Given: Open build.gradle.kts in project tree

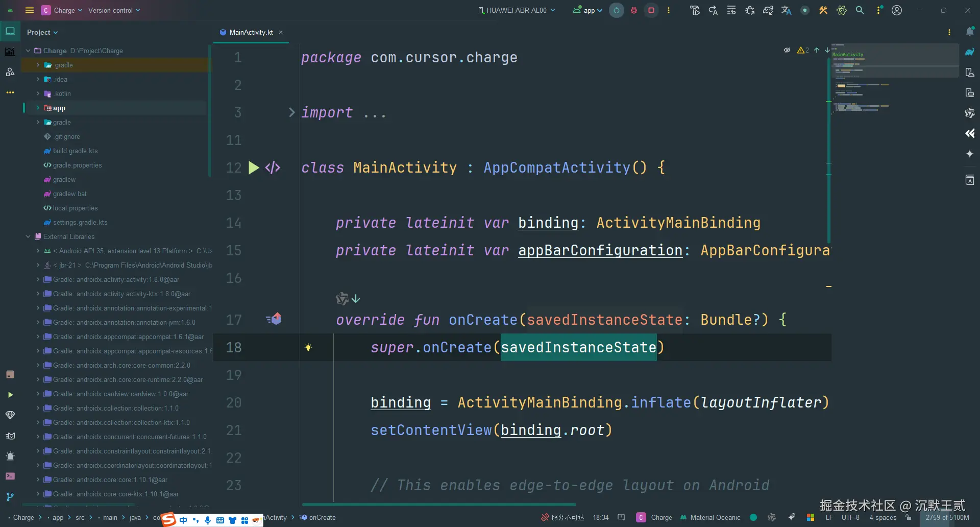Looking at the screenshot, I should point(76,151).
